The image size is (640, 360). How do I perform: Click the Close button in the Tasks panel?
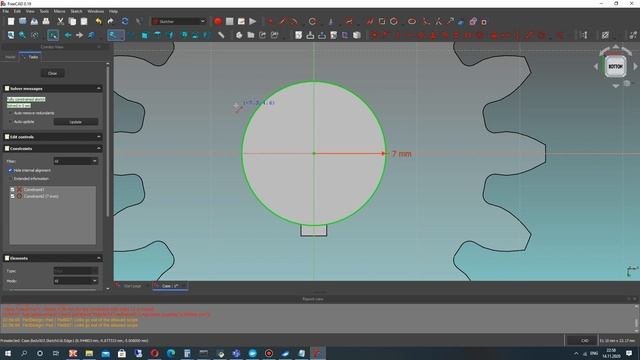coord(53,73)
